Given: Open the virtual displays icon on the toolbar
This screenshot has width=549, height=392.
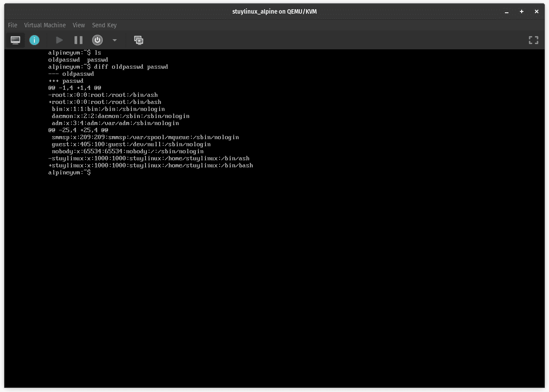Looking at the screenshot, I should 138,40.
